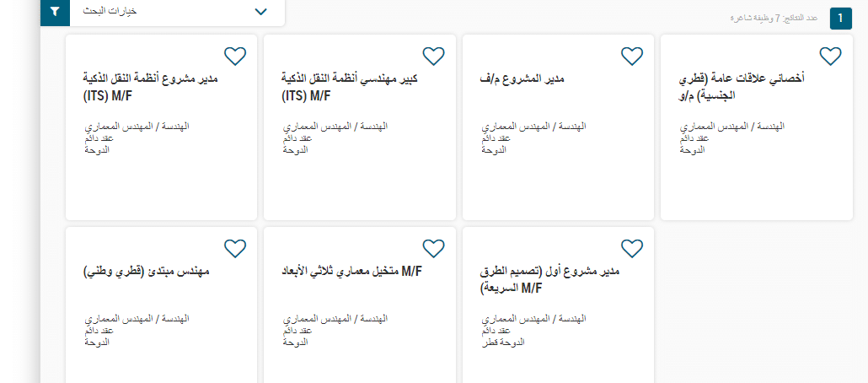Open مدير مشروع أنظمة النقل الذكية job title
Screen dimensions: 868x383
pos(151,87)
